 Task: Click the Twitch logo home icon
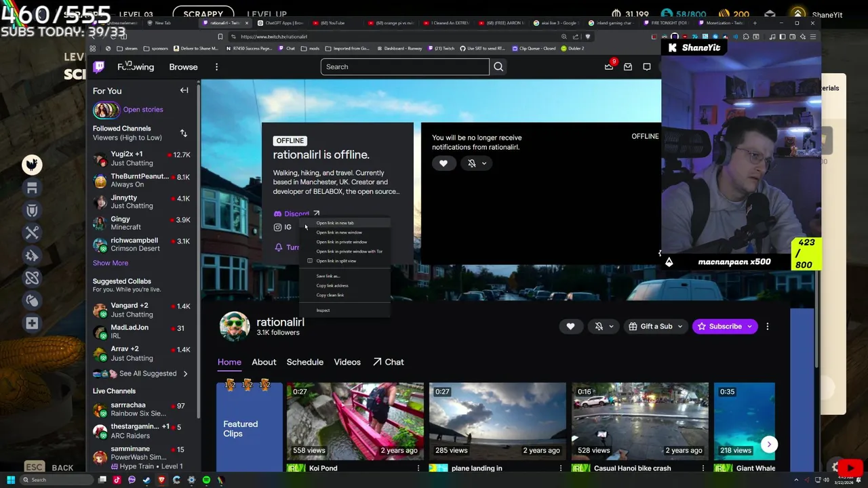(x=99, y=66)
